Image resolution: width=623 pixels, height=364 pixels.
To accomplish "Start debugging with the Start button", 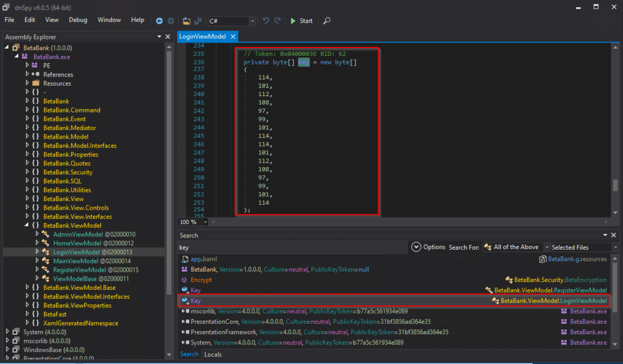I will [302, 21].
